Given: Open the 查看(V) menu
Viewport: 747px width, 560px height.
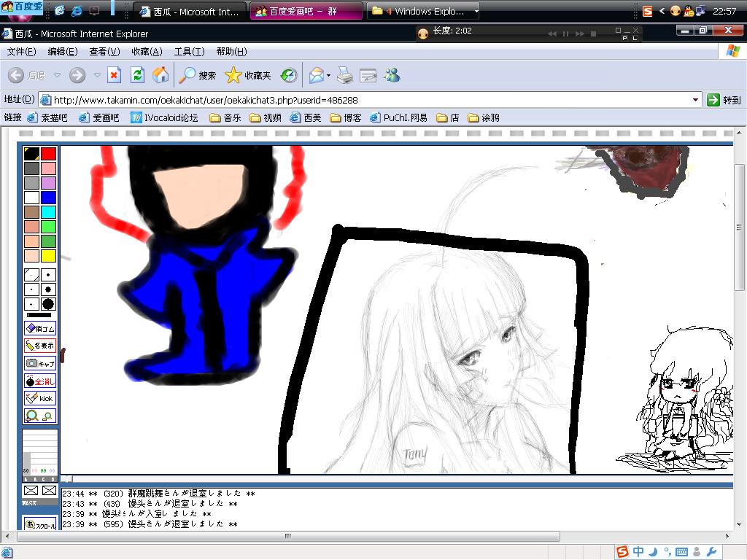Looking at the screenshot, I should pos(104,52).
